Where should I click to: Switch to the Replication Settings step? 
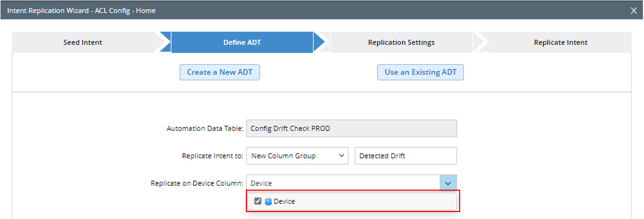click(401, 42)
